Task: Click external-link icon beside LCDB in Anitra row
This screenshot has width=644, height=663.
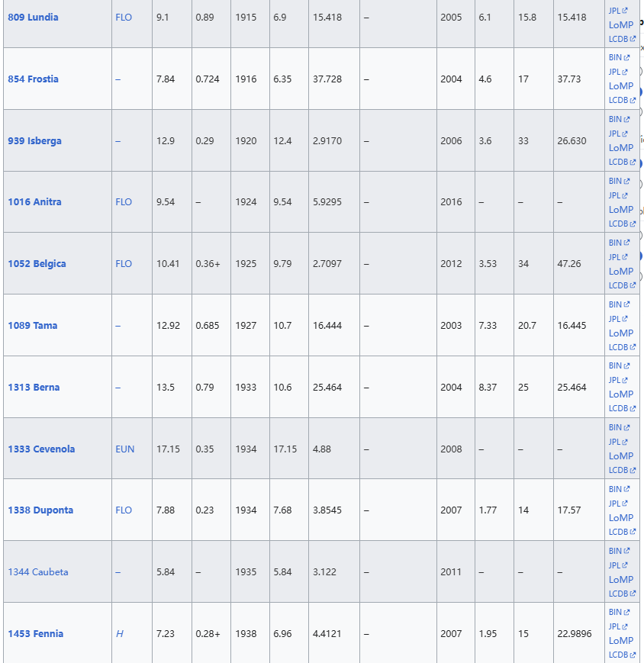Action: tap(633, 224)
